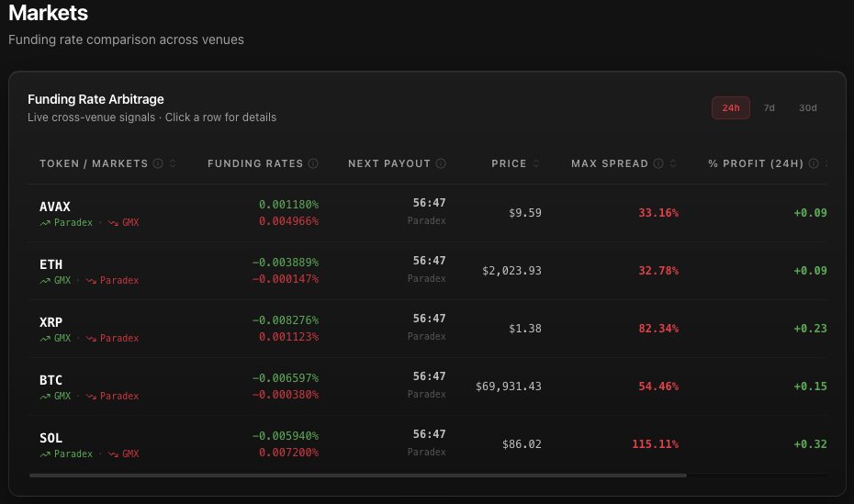Switch to the 7d timeframe tab
Screen dimensions: 854x504
(769, 107)
